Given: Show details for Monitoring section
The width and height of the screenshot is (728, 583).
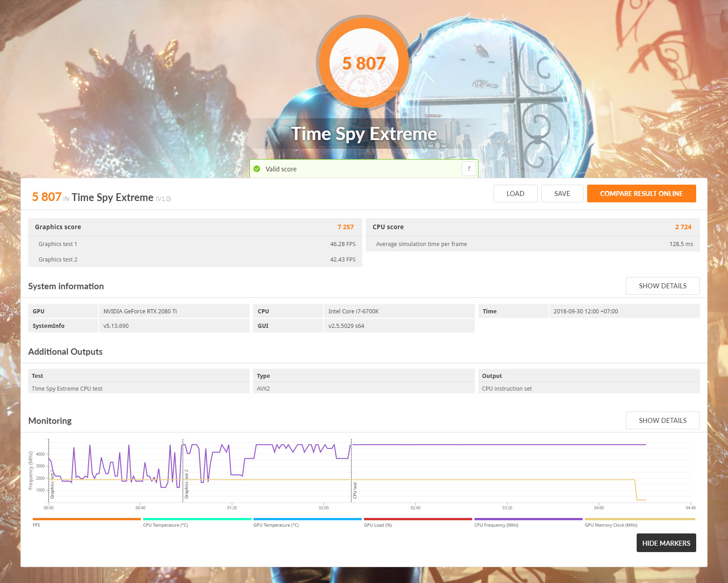Looking at the screenshot, I should tap(663, 421).
